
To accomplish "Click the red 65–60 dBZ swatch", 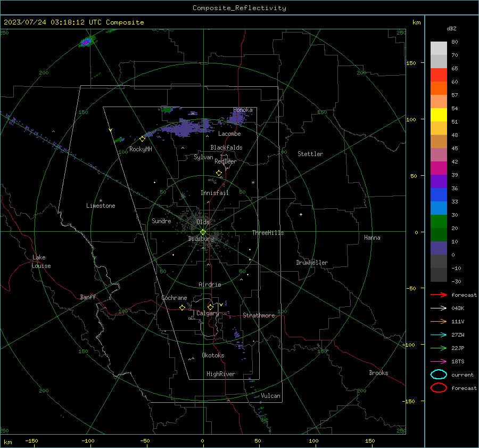I will coord(439,75).
